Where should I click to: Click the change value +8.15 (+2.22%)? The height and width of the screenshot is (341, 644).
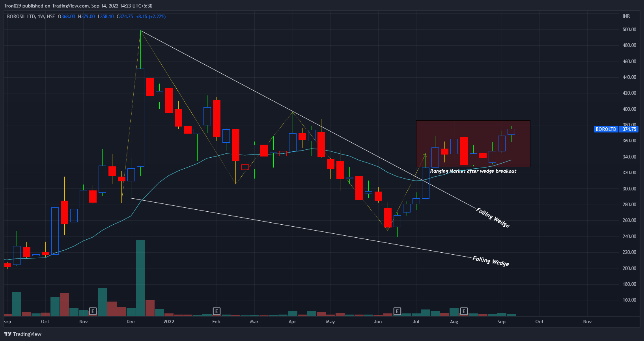[x=151, y=17]
